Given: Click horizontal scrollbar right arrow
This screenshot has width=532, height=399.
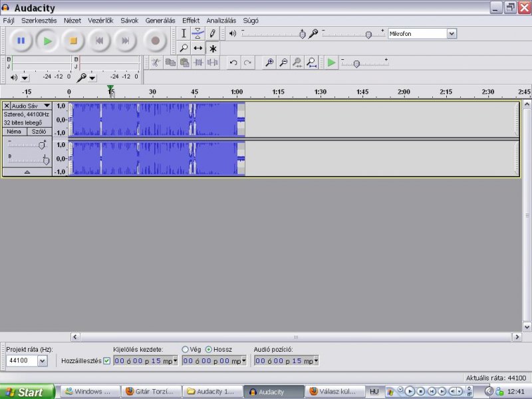Looking at the screenshot, I should tap(517, 337).
